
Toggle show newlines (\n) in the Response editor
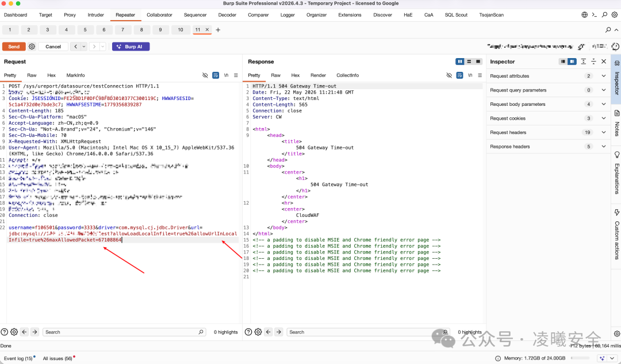[x=470, y=75]
